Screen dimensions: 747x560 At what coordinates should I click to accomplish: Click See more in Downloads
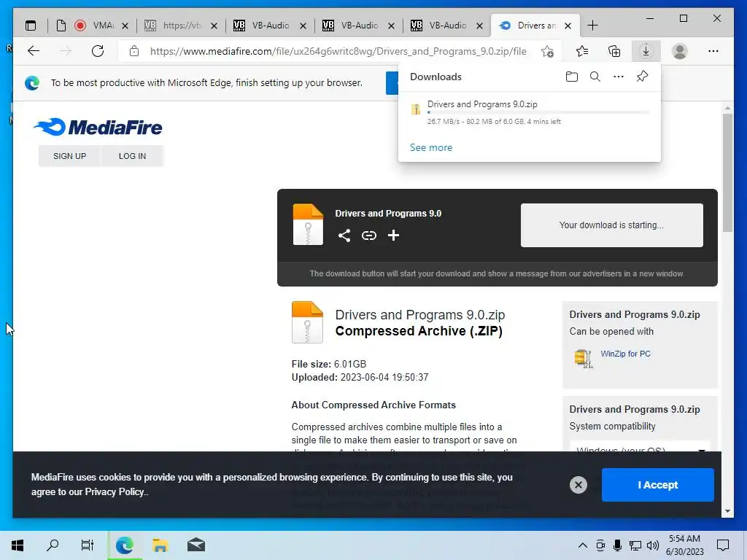(431, 147)
